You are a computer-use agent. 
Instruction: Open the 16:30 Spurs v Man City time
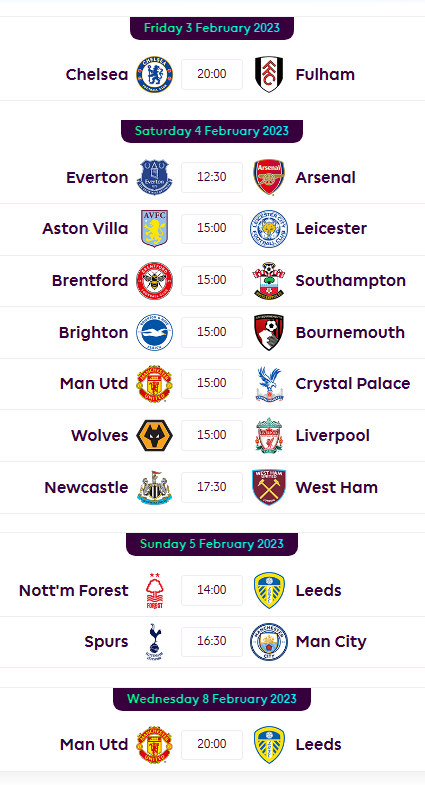click(212, 642)
